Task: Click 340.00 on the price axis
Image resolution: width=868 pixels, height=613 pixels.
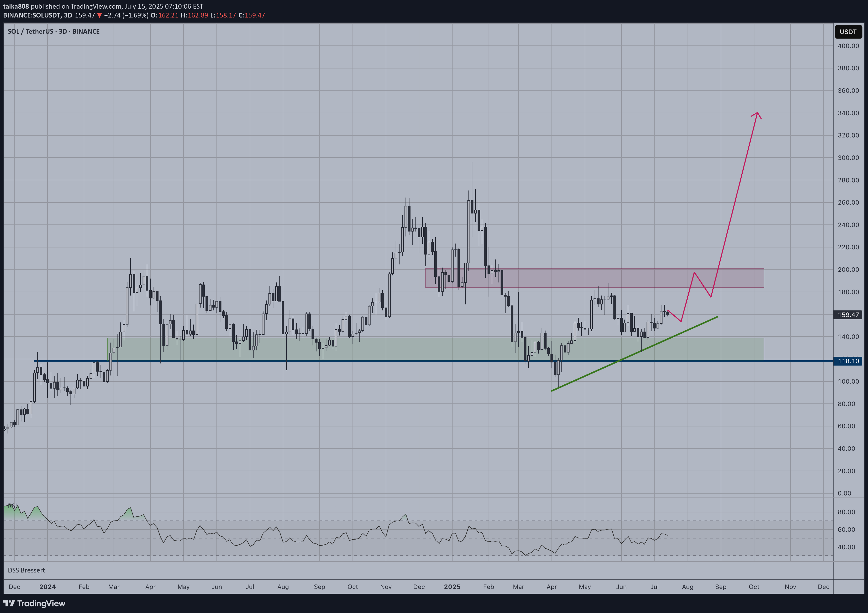Action: point(848,113)
